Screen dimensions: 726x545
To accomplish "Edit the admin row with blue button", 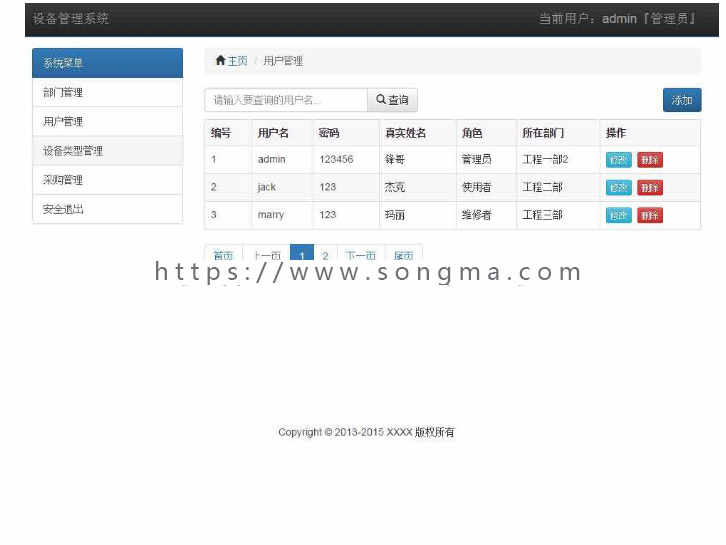I will (x=619, y=160).
